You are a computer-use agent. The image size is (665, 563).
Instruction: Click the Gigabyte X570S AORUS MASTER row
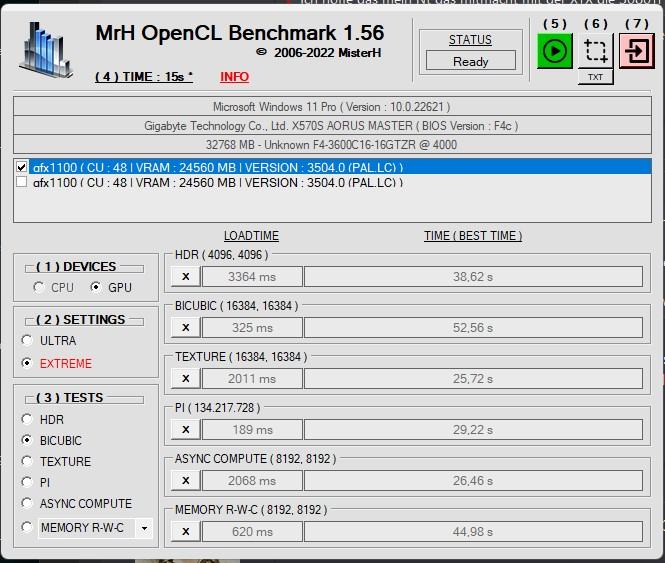(x=332, y=126)
